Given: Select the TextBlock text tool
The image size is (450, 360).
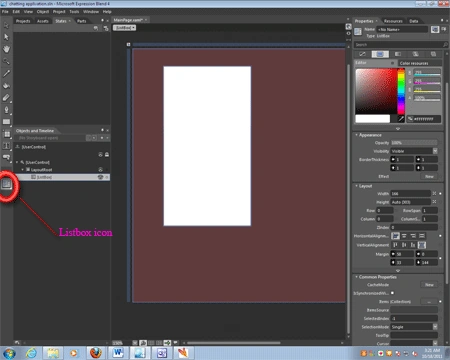Looking at the screenshot, I should click(6, 146).
